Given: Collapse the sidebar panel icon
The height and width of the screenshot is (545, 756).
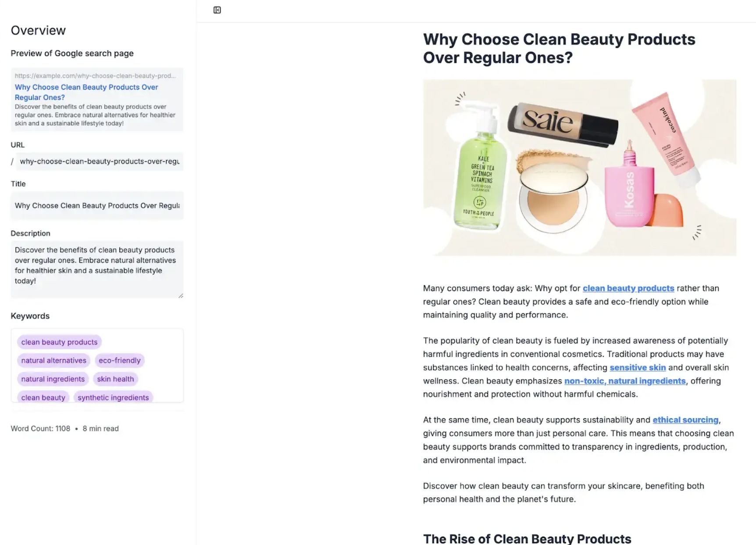Looking at the screenshot, I should click(x=217, y=10).
